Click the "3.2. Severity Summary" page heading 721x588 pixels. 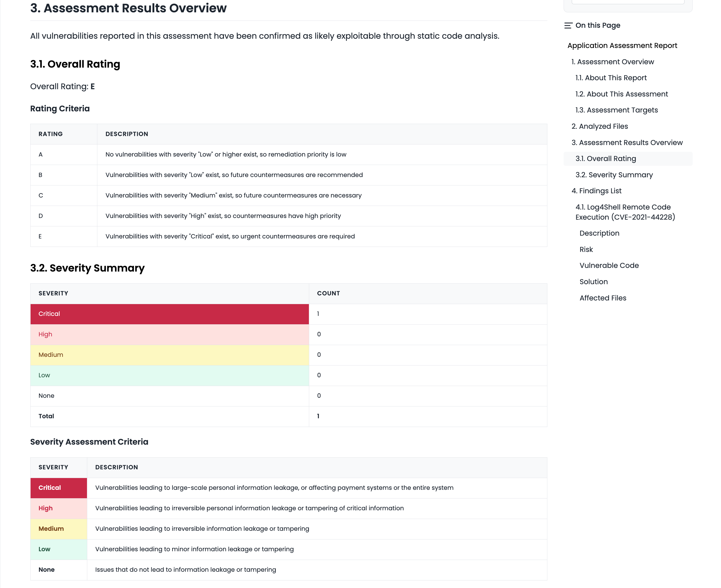pos(87,268)
